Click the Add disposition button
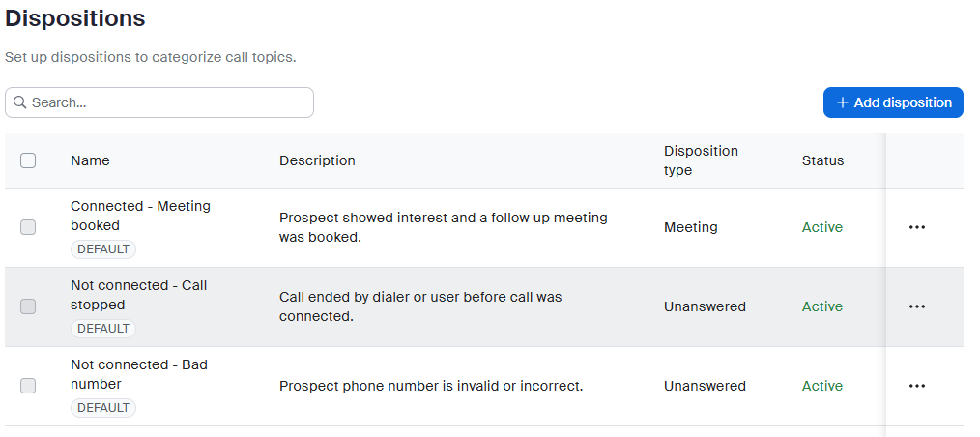The image size is (980, 437). tap(893, 102)
